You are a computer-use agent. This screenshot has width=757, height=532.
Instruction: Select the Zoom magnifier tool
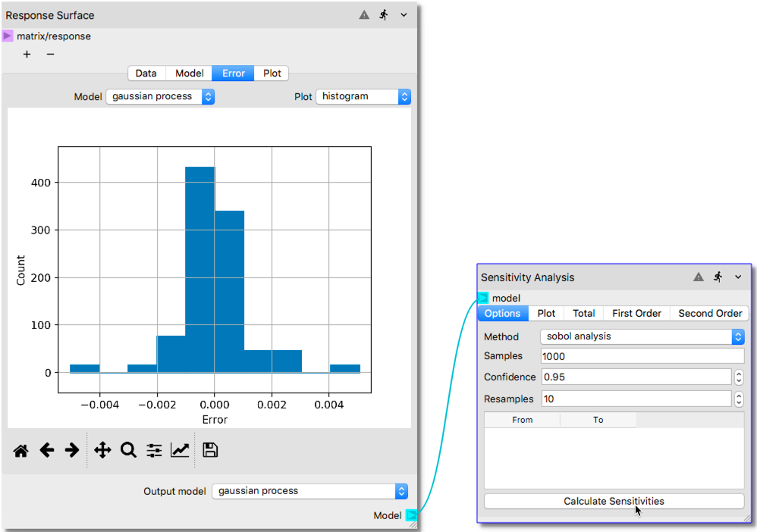tap(128, 450)
